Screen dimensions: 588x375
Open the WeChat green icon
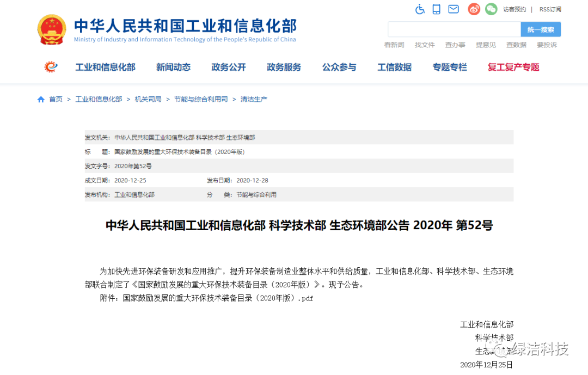(x=491, y=9)
